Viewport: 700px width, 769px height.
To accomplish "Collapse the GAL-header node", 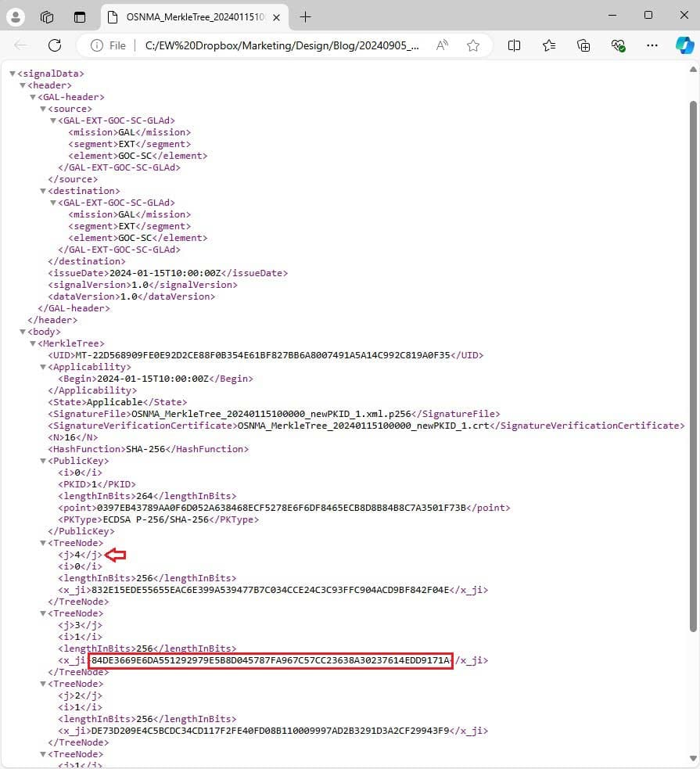I will coord(33,97).
